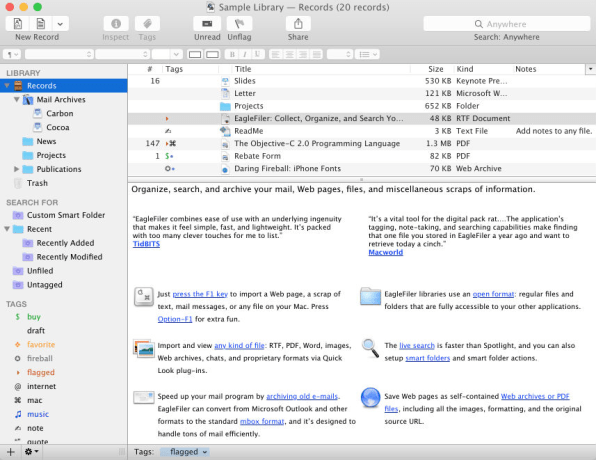Sort records by Size column
The width and height of the screenshot is (596, 460).
[x=433, y=69]
